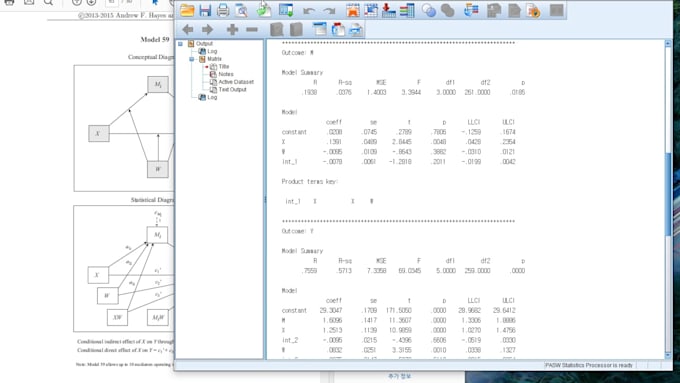Click 'Model 59' heading in the PDF window

pos(155,39)
